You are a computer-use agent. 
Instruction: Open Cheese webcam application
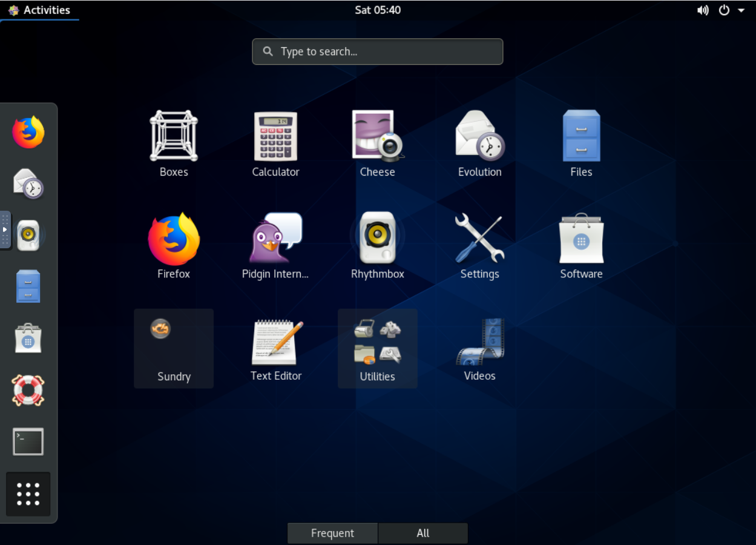coord(377,144)
